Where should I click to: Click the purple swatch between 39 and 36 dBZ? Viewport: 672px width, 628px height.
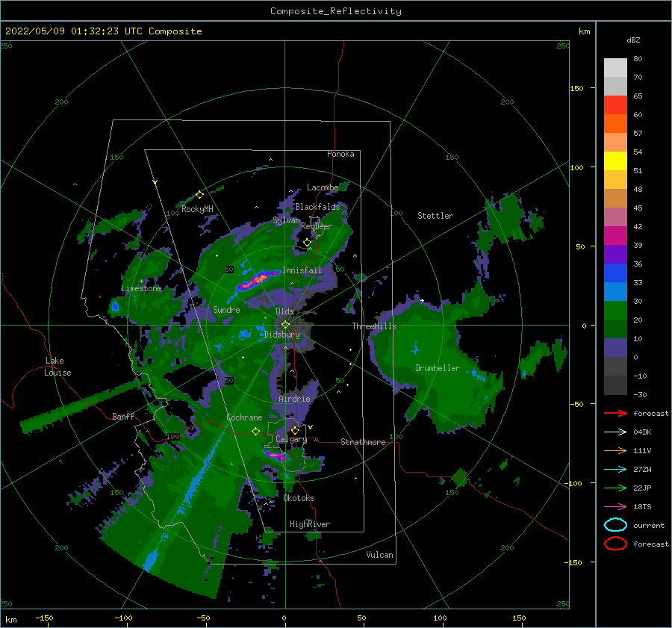[615, 255]
